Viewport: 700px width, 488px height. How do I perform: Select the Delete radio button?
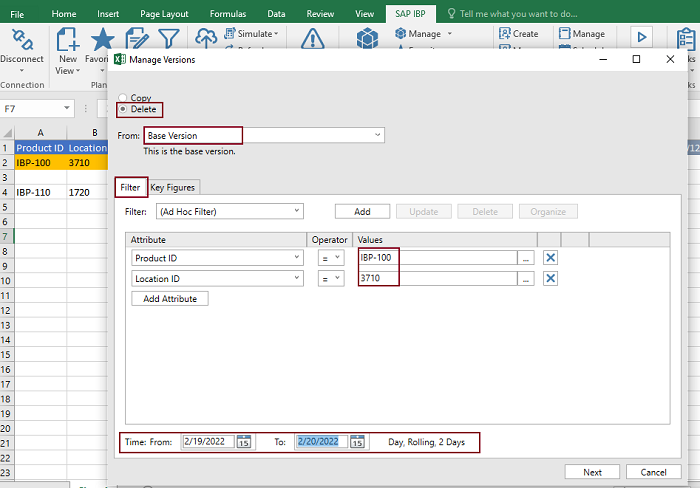pyautogui.click(x=122, y=109)
